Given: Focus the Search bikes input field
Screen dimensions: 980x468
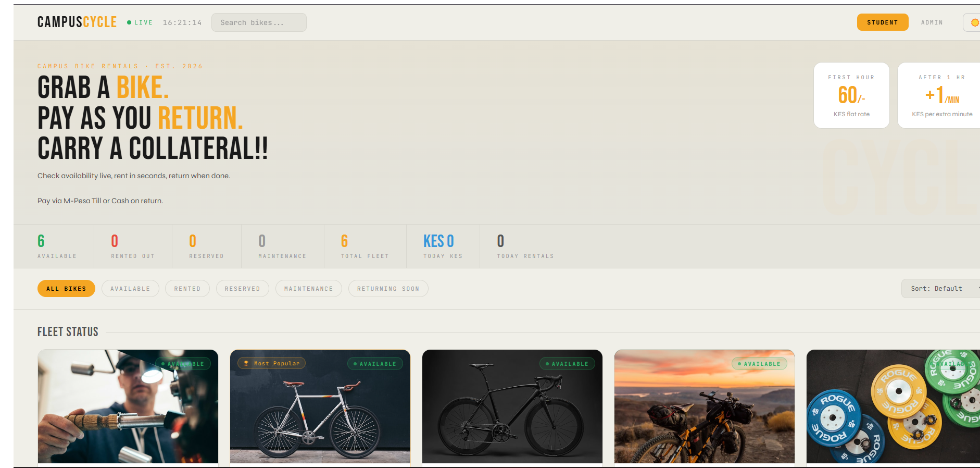Looking at the screenshot, I should pyautogui.click(x=259, y=22).
